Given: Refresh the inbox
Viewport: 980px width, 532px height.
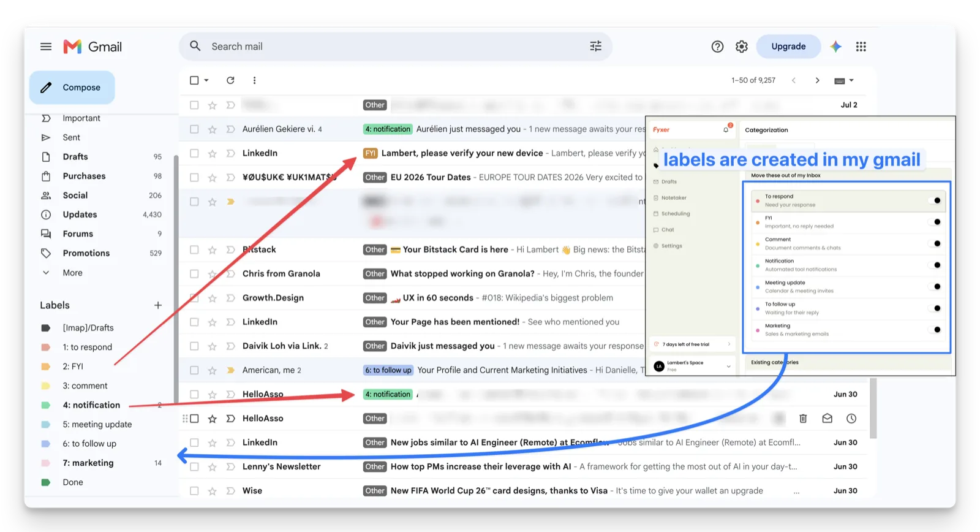Looking at the screenshot, I should pos(230,80).
